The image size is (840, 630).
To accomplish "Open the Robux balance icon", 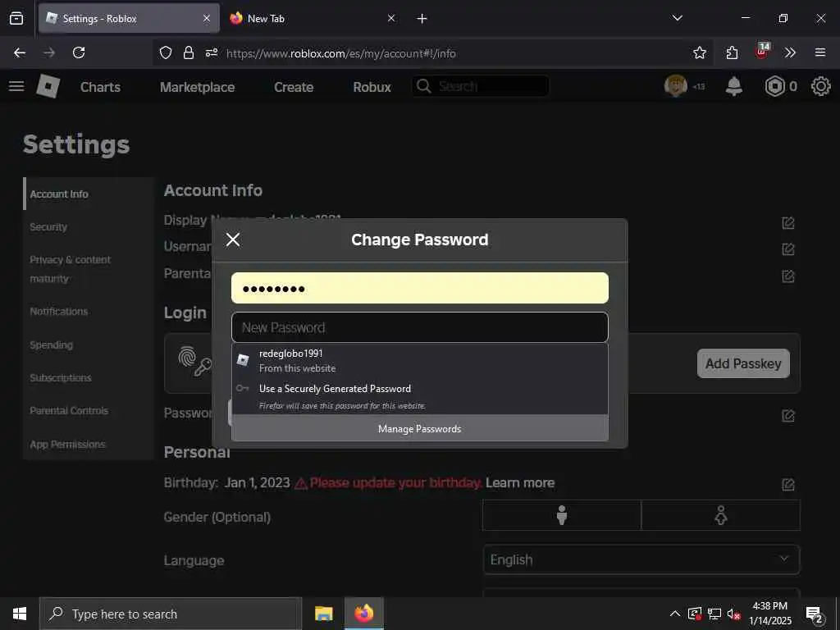I will tap(774, 86).
